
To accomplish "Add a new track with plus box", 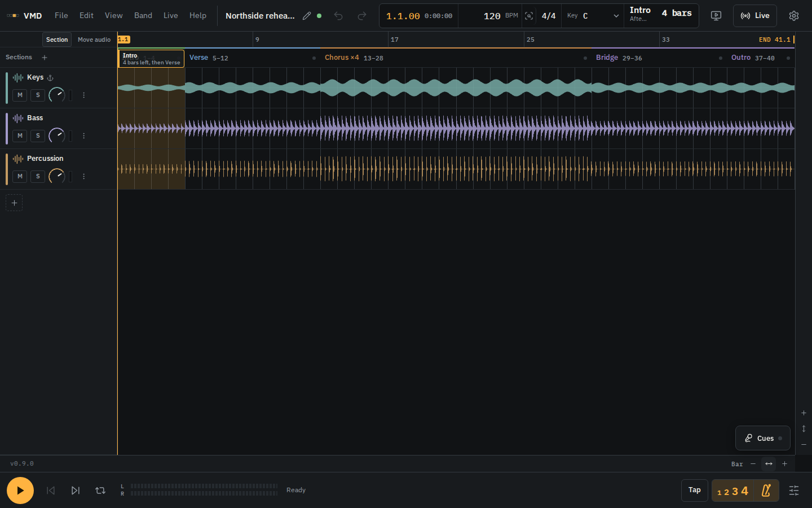I will coord(14,203).
